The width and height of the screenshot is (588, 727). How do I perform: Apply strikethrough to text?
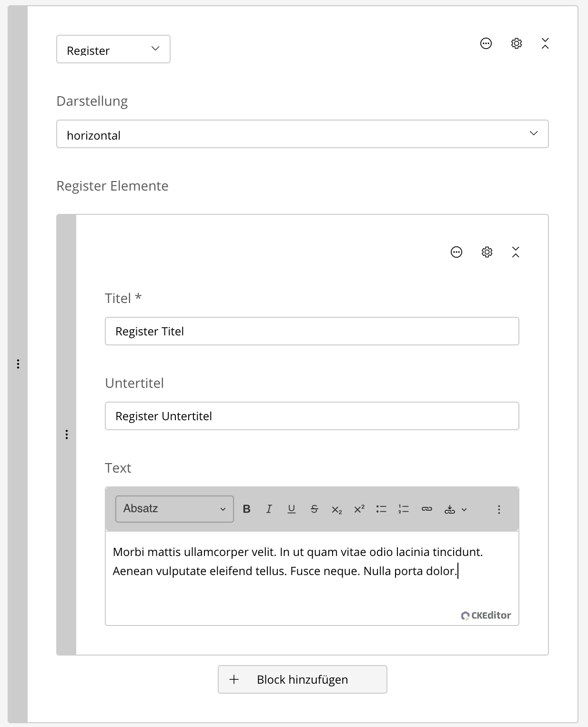tap(314, 509)
